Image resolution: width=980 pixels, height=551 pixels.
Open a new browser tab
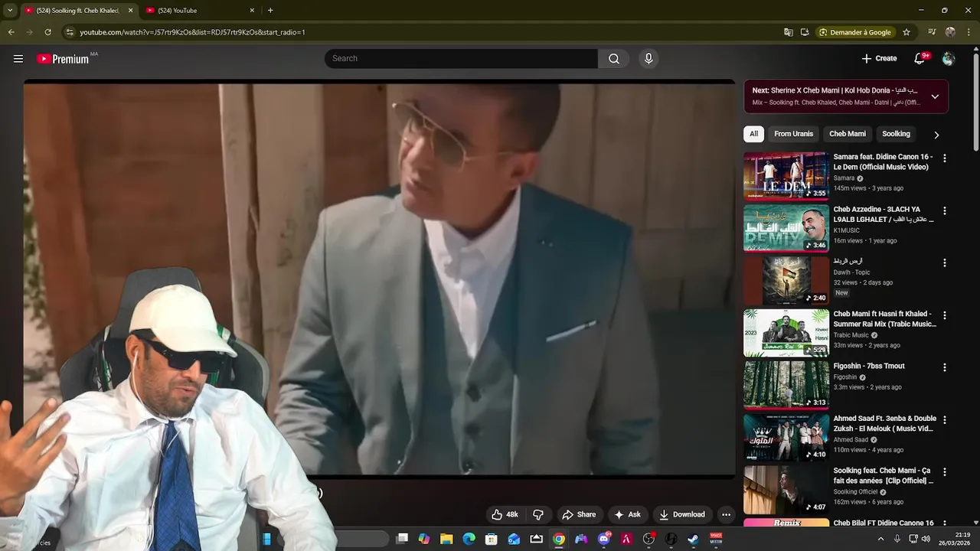pyautogui.click(x=270, y=11)
